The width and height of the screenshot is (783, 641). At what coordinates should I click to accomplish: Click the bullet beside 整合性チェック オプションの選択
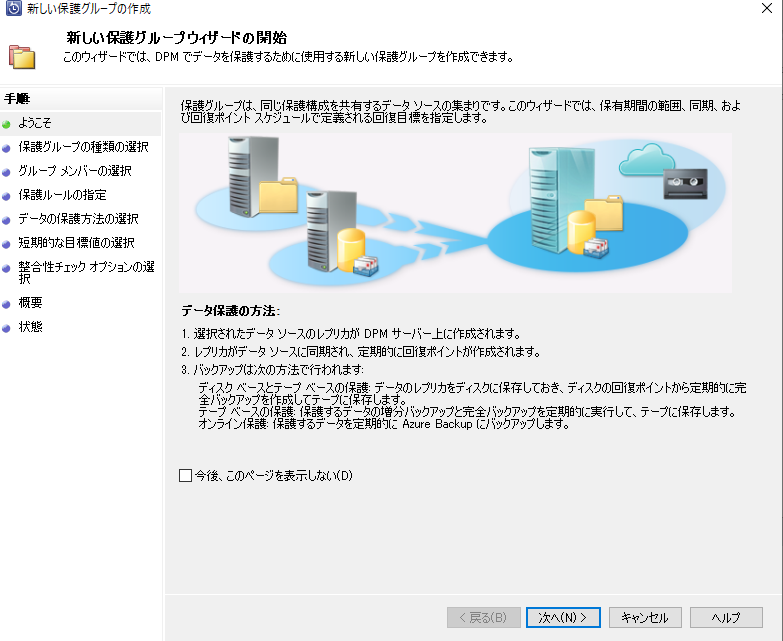point(6,268)
